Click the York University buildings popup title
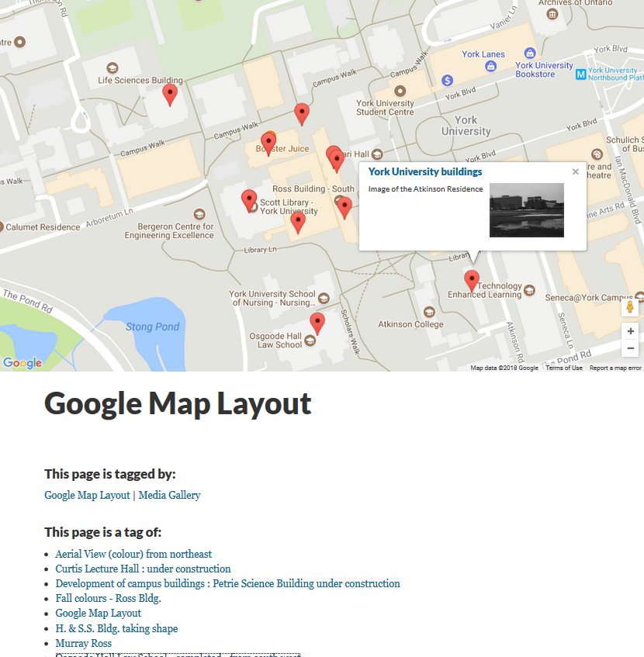This screenshot has height=657, width=644. click(x=425, y=171)
